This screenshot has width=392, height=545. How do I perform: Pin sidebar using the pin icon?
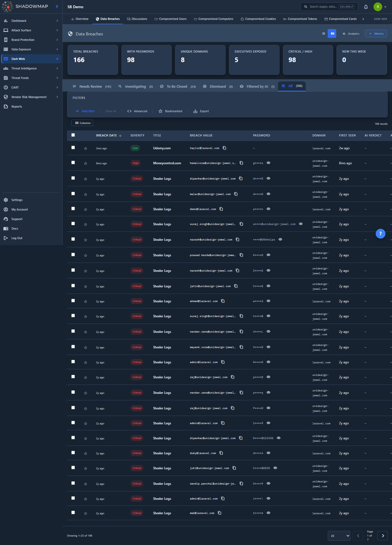57,7
